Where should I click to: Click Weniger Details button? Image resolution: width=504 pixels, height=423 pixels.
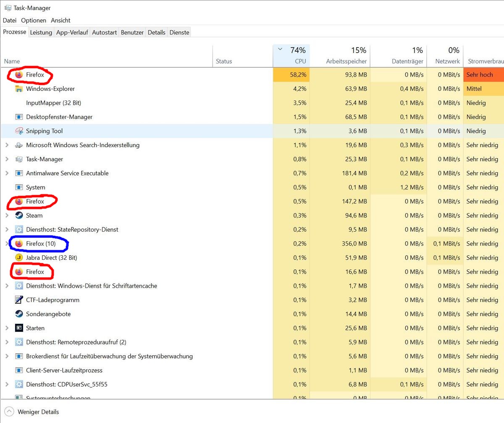click(x=38, y=412)
